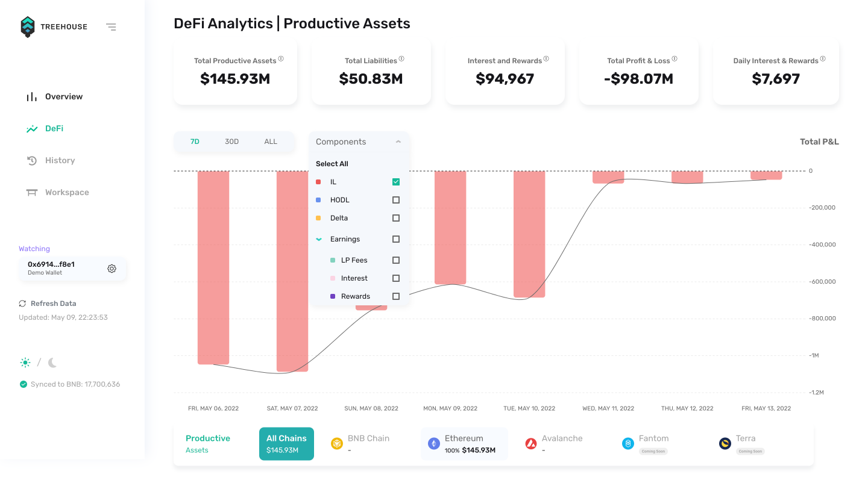This screenshot has height=483, width=868.
Task: Click the Total Productive Assets info icon
Action: 281,59
